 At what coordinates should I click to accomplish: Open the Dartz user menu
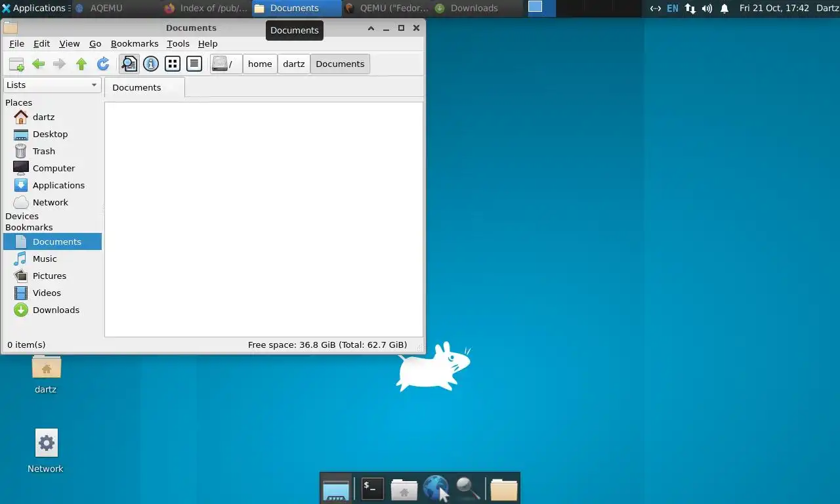point(828,8)
